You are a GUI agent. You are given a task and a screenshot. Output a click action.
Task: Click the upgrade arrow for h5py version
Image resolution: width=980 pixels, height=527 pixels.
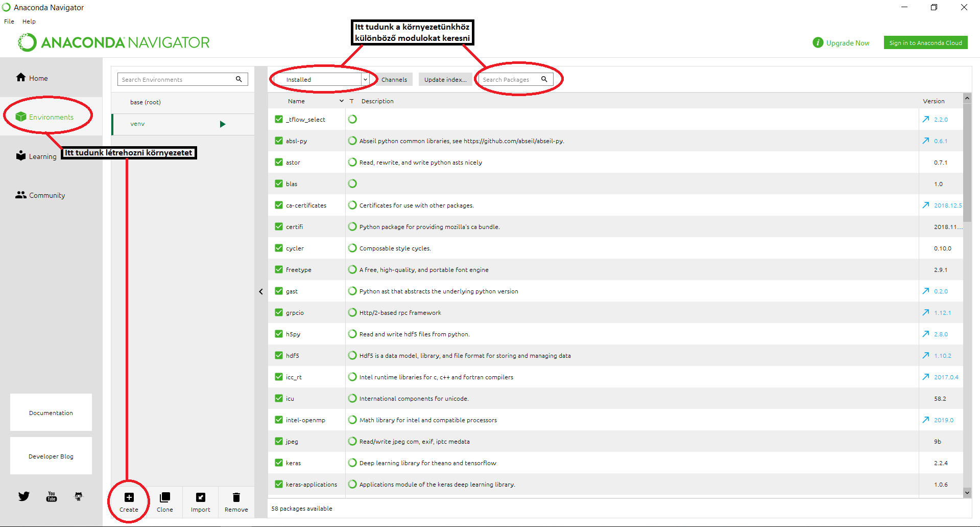(x=926, y=334)
